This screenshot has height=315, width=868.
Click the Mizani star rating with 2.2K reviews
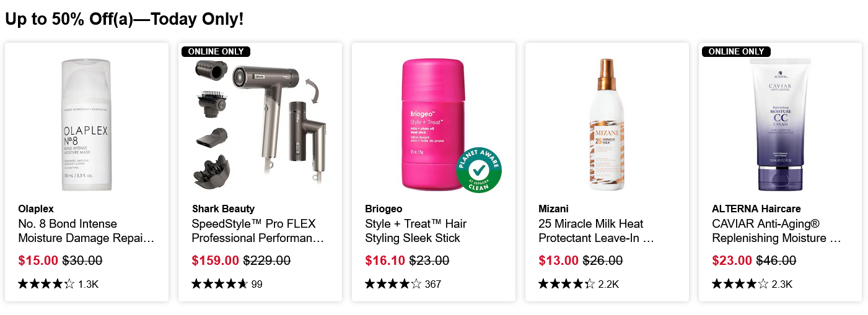[567, 284]
